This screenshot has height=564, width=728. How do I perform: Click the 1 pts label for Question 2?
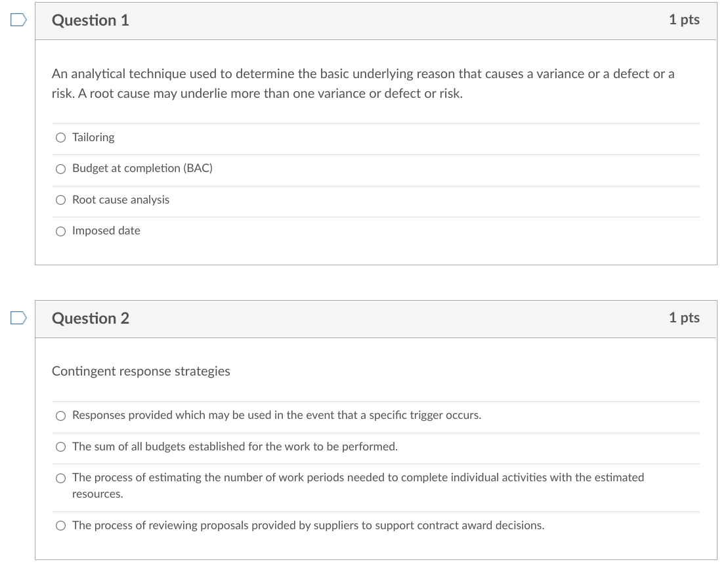pyautogui.click(x=685, y=318)
